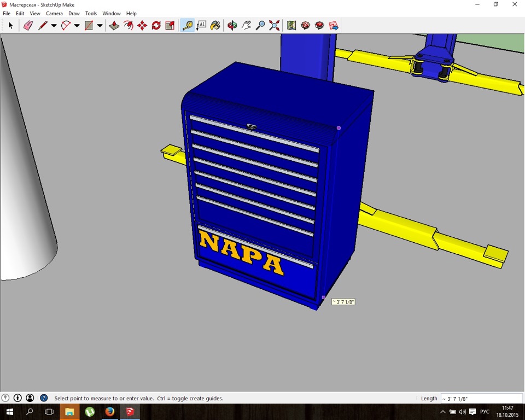
Task: Click the purple endpoint on cabinet top corner
Action: click(339, 128)
